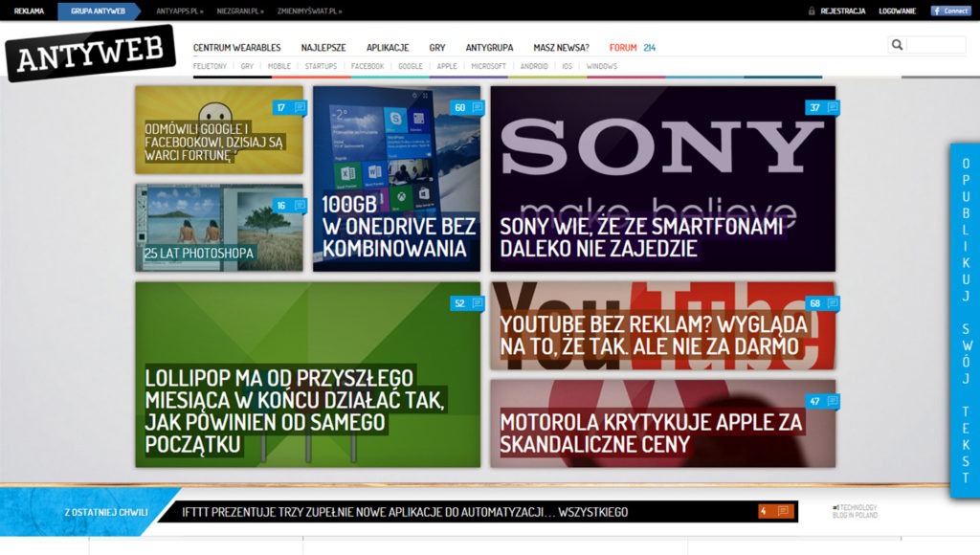980x555 pixels.
Task: Open comments badge on Google Facebook article
Action: pyautogui.click(x=289, y=107)
